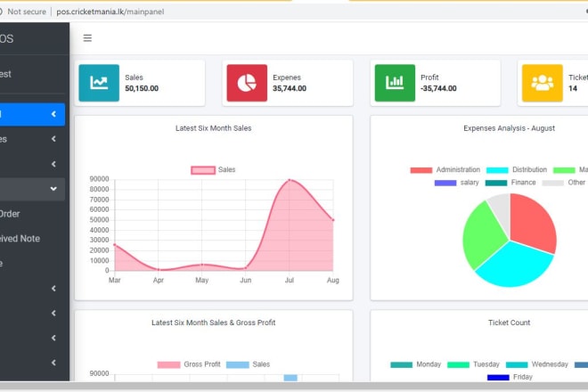Click the Aug data point on sales line
This screenshot has height=392, width=588.
(x=333, y=220)
